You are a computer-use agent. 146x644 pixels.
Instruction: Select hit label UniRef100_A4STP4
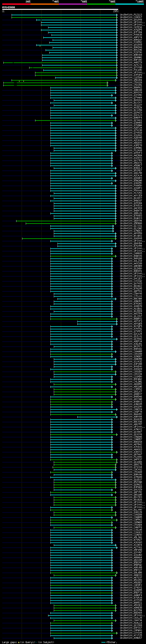(x=131, y=314)
